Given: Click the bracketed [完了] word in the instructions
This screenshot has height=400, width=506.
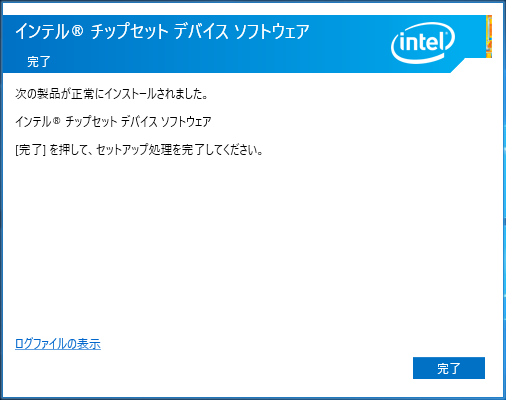Looking at the screenshot, I should coord(30,150).
